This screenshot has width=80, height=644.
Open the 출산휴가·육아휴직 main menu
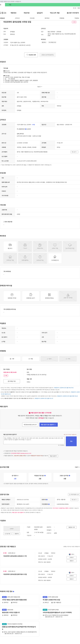click(73, 13)
